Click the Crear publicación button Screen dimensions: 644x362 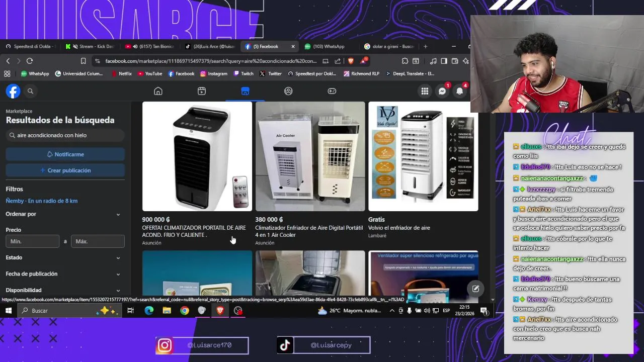65,170
